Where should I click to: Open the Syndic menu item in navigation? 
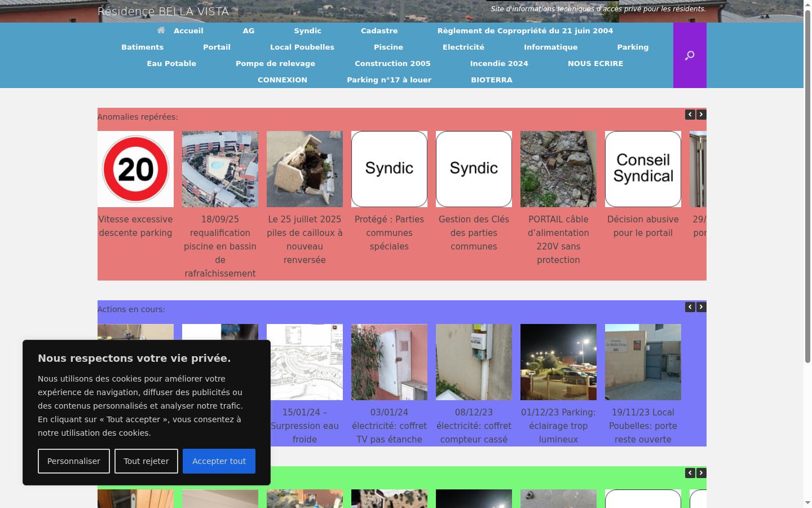pos(307,31)
